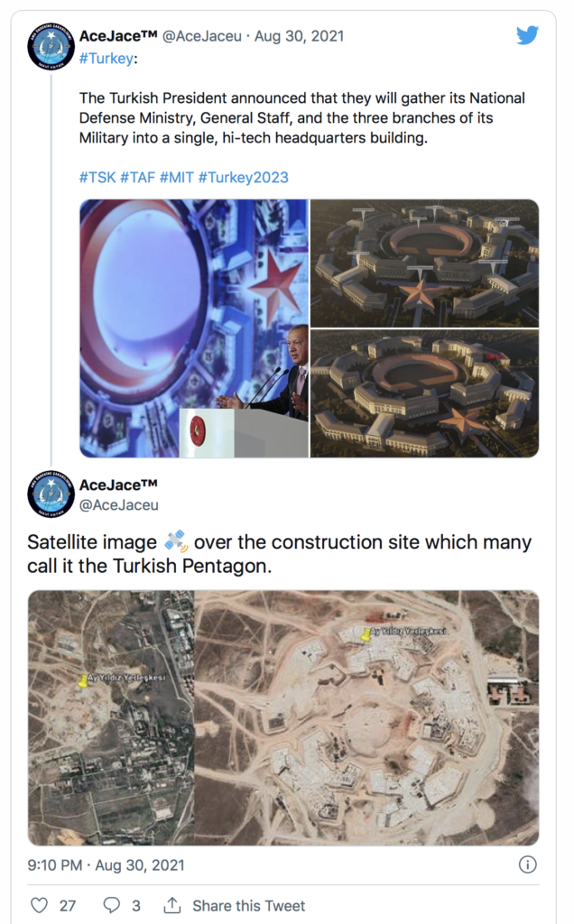Open the tweet info circle icon

[x=527, y=864]
